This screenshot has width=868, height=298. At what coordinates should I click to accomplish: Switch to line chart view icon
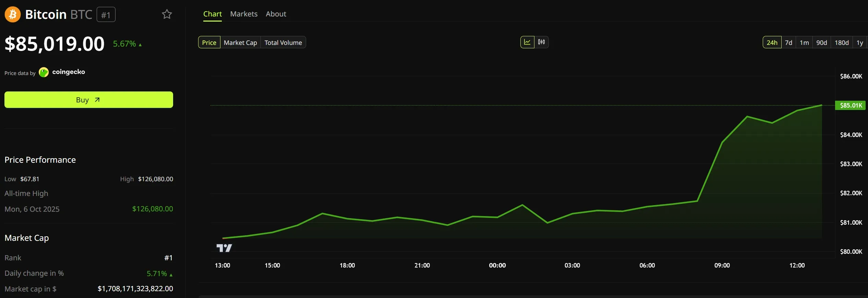pos(527,42)
